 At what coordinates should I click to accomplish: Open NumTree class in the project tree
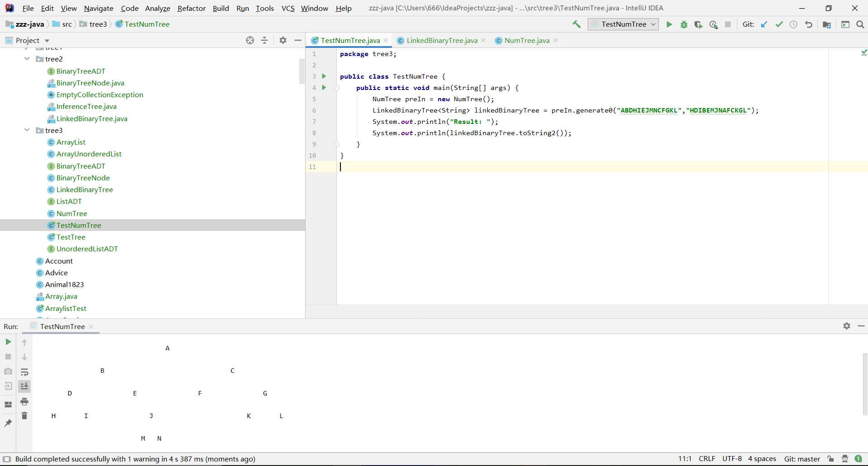(x=71, y=213)
